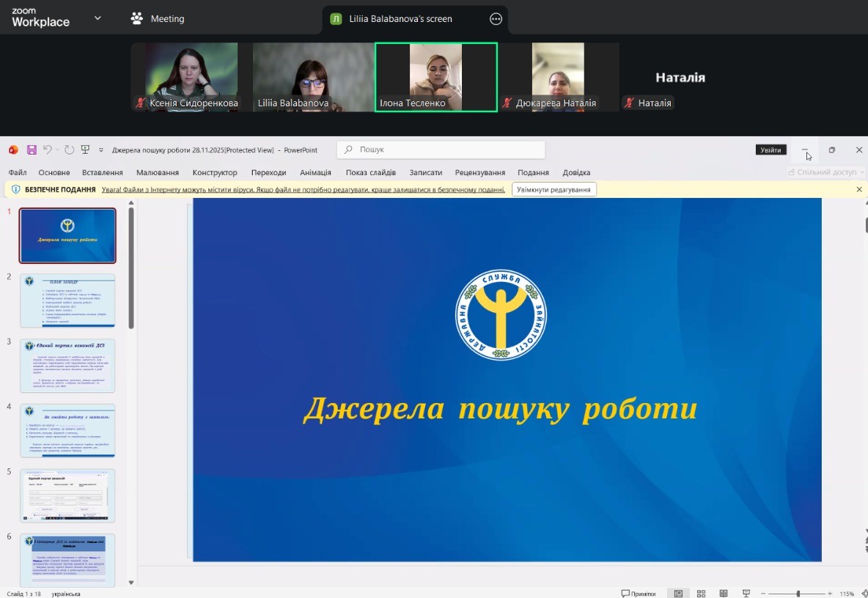Close the Protected View message bar
868x598 pixels.
point(858,189)
